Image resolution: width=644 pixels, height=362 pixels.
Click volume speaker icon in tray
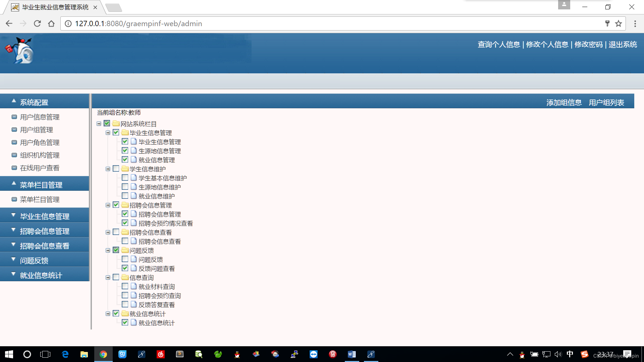tap(558, 354)
